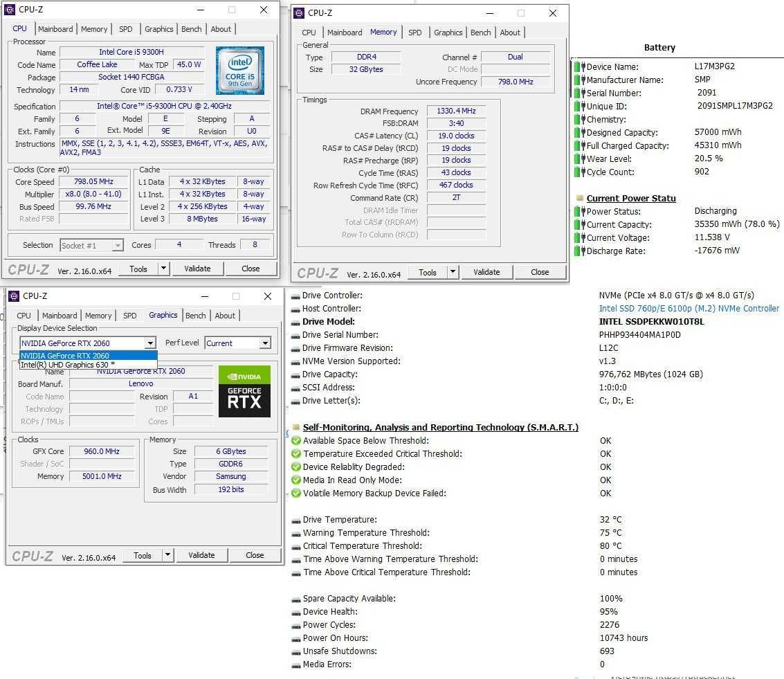Click green check beside Volatile Memory Backup Device Failed
Screen dimensions: 784x679
point(296,493)
